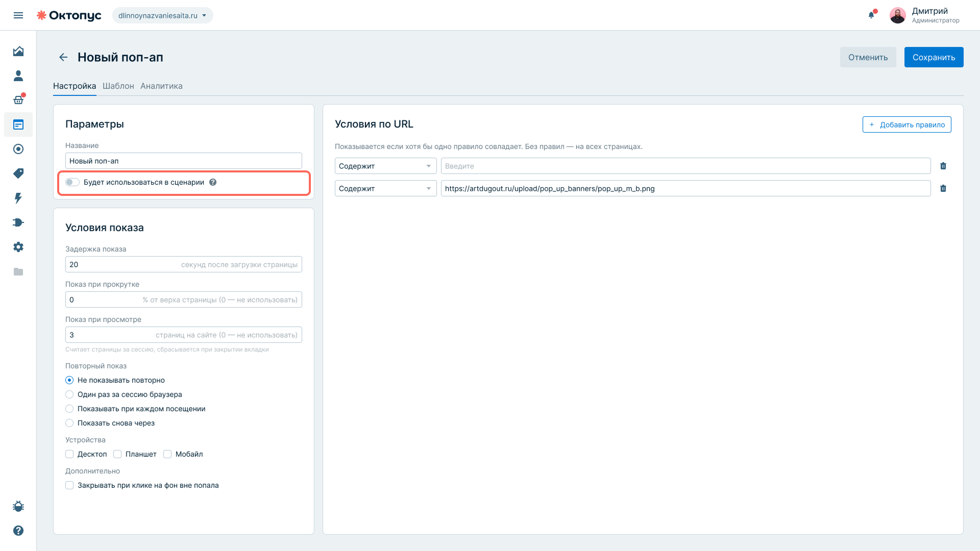Open the analytics chart sidebar icon
The image size is (980, 551).
pyautogui.click(x=18, y=51)
